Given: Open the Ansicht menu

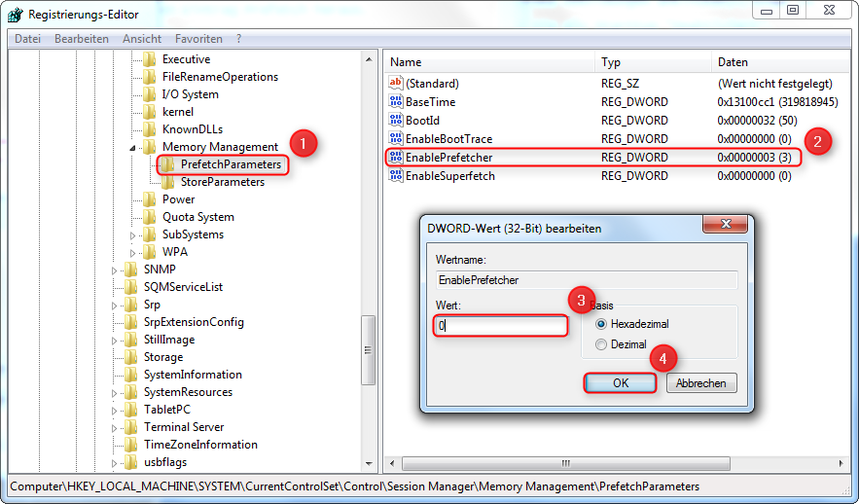Looking at the screenshot, I should click(x=142, y=39).
